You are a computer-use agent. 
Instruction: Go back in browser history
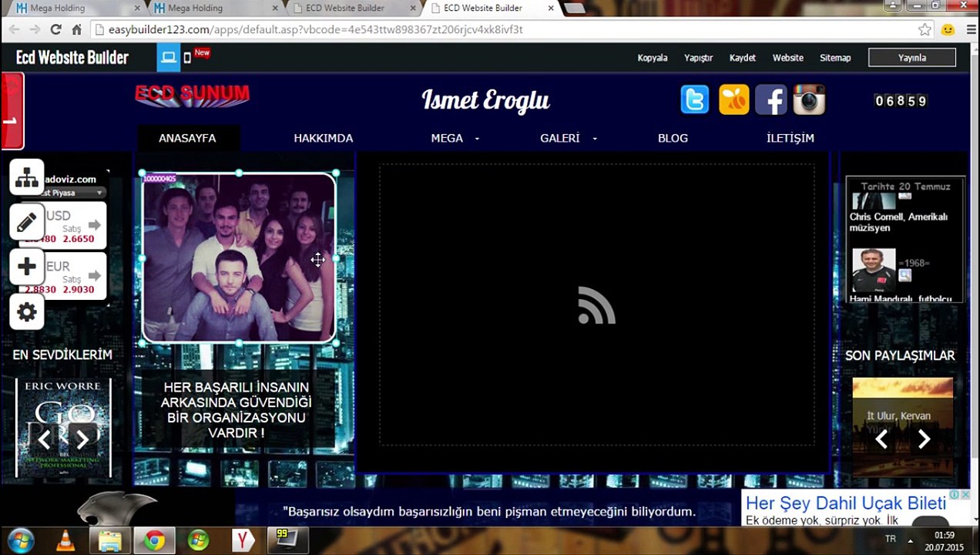15,29
